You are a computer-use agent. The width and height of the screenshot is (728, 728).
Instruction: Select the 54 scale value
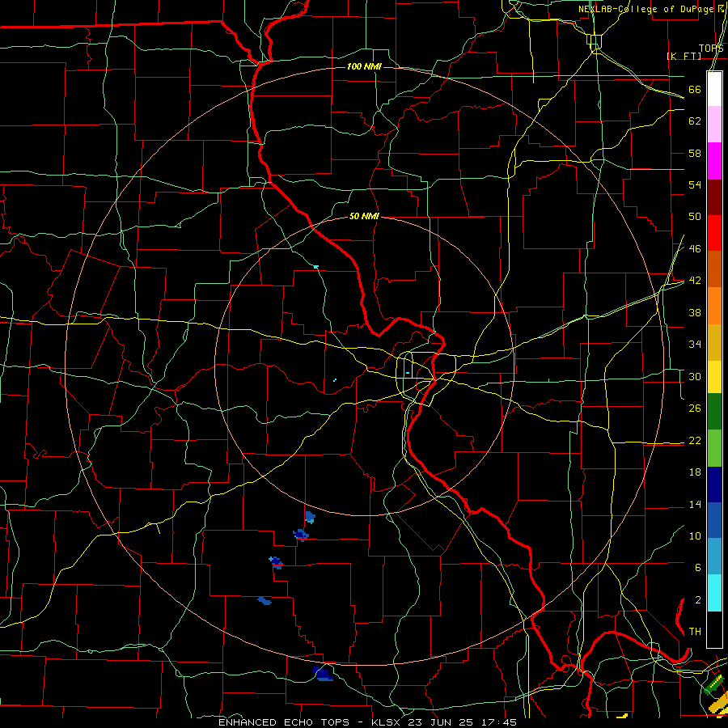coord(695,184)
